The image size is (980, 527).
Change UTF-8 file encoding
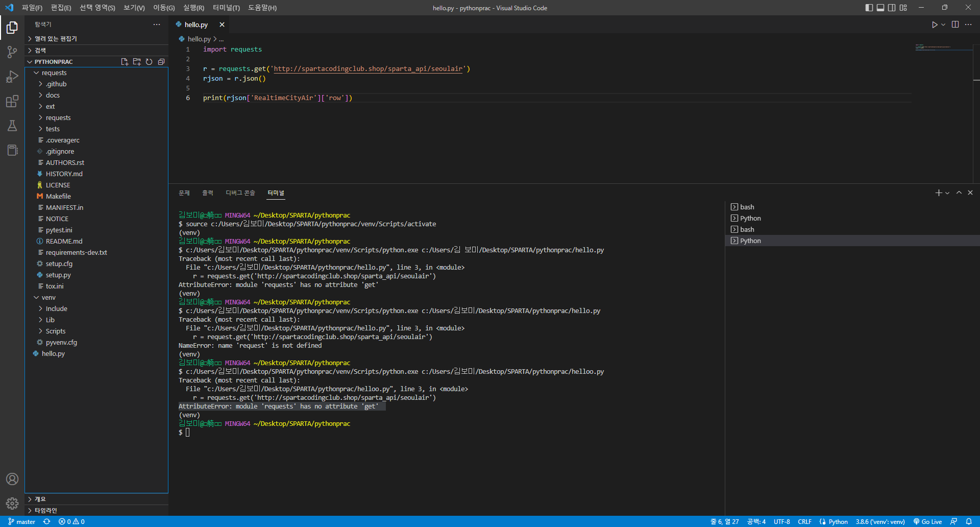coord(781,521)
